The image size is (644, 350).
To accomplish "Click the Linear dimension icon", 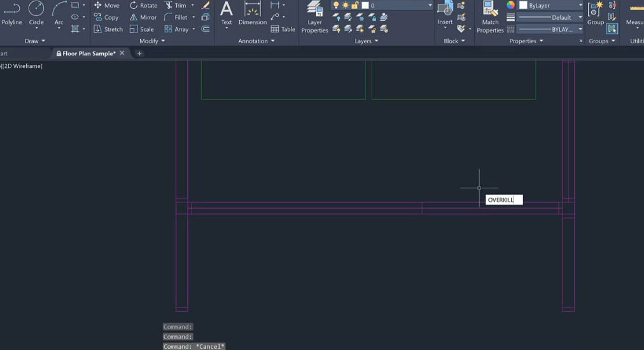I will pyautogui.click(x=275, y=5).
